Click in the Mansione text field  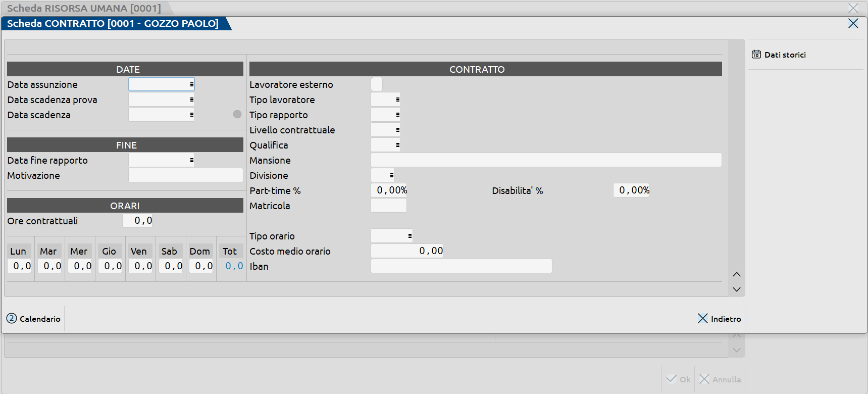pyautogui.click(x=545, y=160)
